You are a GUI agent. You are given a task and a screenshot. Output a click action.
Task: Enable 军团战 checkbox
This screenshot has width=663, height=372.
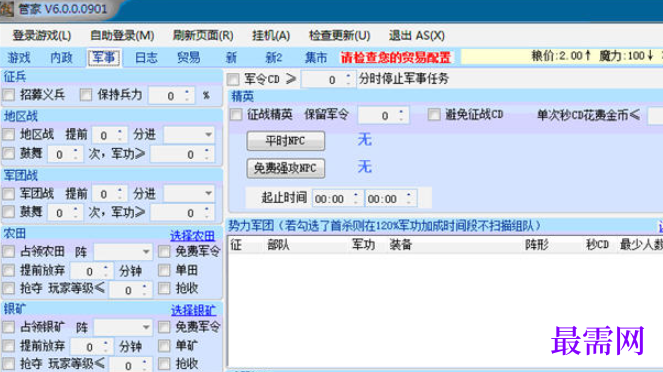[x=9, y=194]
